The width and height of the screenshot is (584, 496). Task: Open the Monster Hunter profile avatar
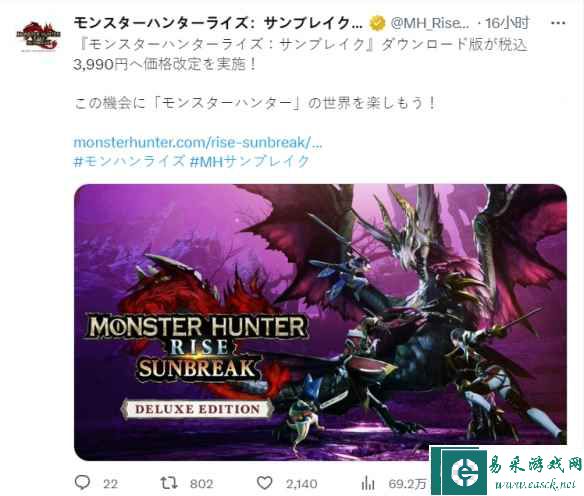pyautogui.click(x=38, y=36)
